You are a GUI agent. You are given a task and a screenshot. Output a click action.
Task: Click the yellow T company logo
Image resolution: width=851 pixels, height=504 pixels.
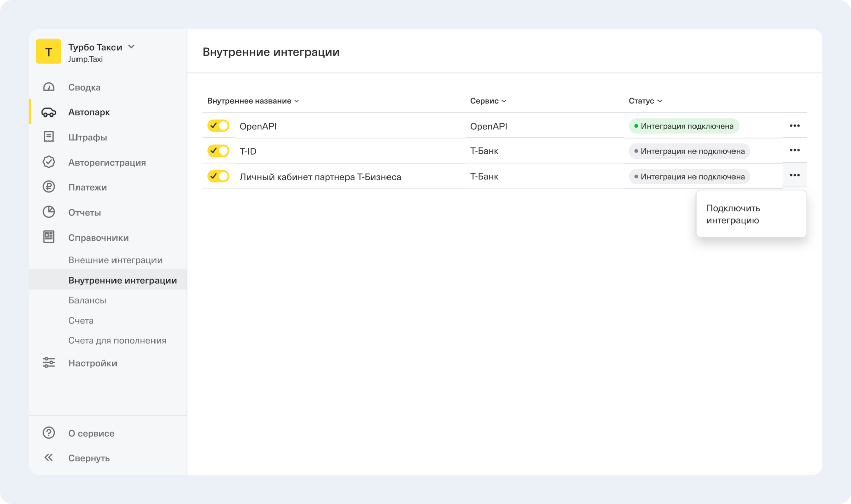49,52
